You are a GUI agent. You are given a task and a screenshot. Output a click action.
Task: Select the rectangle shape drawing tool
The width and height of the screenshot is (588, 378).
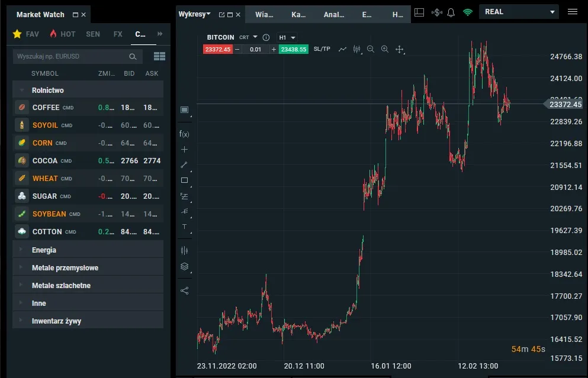[x=185, y=180]
